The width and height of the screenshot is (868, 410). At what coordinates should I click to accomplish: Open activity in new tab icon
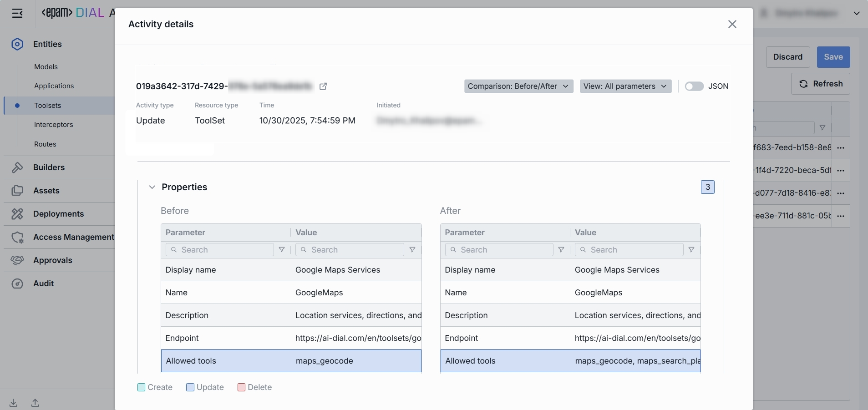click(x=323, y=86)
